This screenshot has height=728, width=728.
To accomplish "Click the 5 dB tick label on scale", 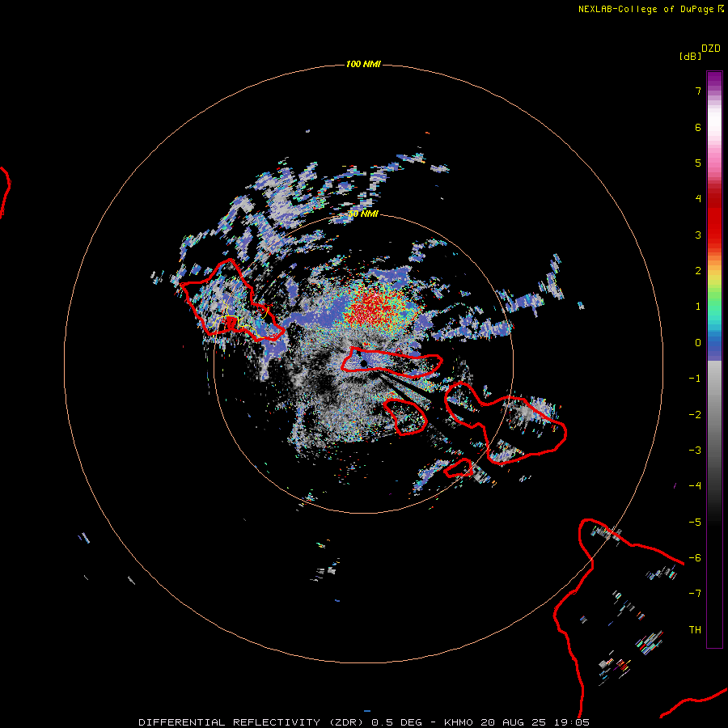I will (x=698, y=163).
